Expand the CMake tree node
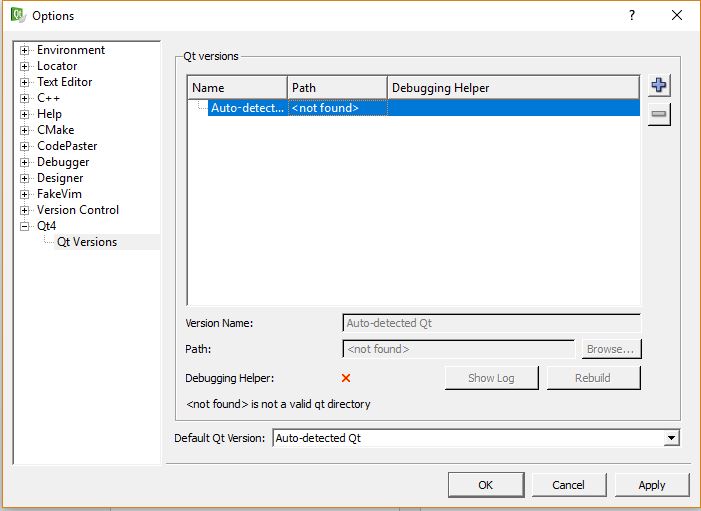The width and height of the screenshot is (701, 511). [x=25, y=131]
